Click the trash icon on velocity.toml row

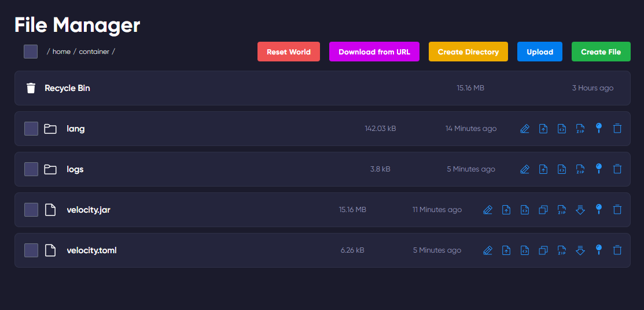pos(617,250)
